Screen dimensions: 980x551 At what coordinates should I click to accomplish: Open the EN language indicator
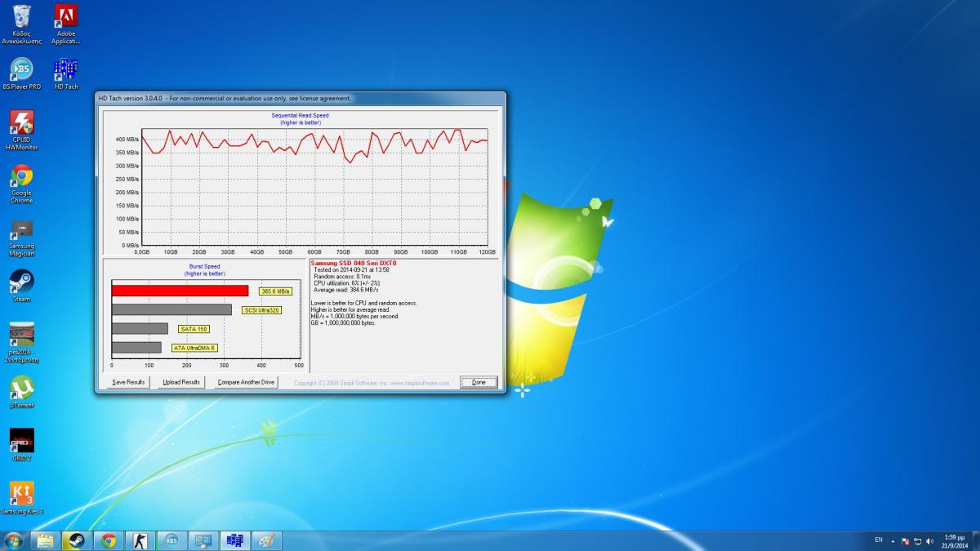(879, 540)
